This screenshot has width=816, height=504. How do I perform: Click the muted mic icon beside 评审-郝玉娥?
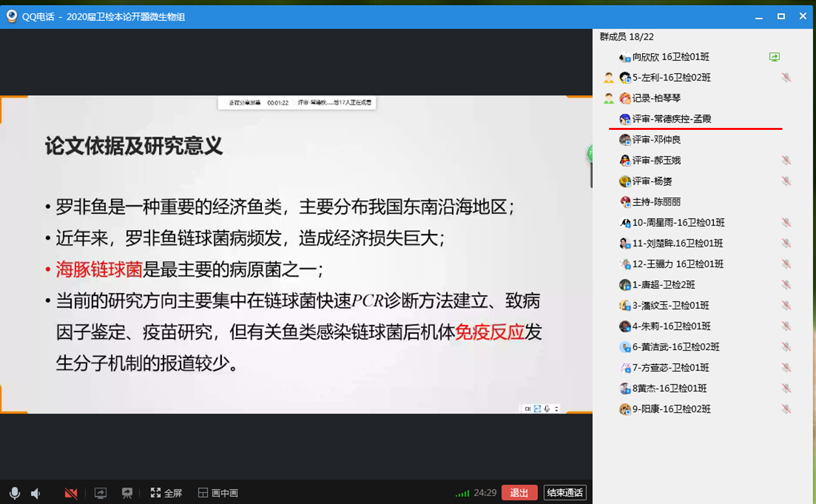click(x=786, y=160)
